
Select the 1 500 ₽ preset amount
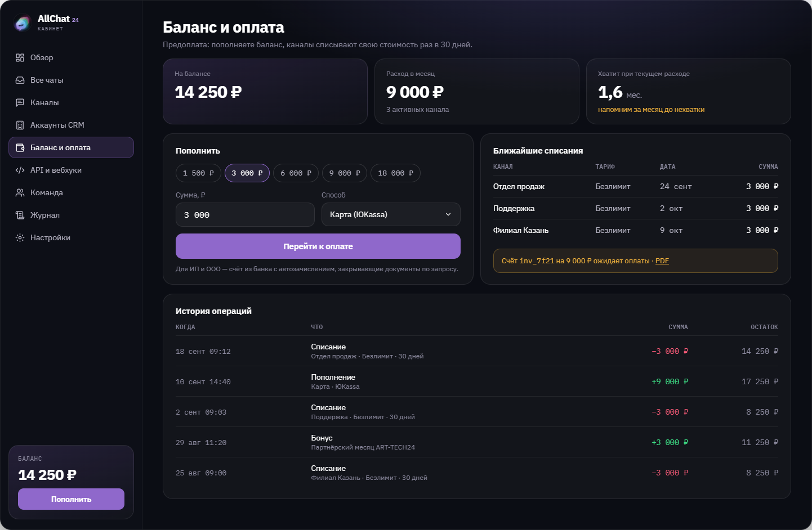coord(198,173)
